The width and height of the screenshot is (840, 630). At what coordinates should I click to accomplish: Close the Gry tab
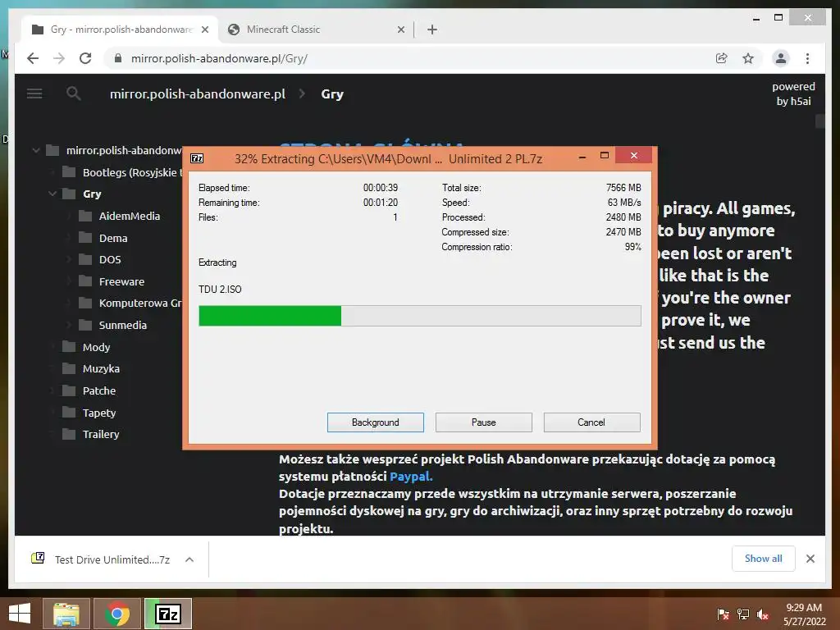tap(204, 30)
